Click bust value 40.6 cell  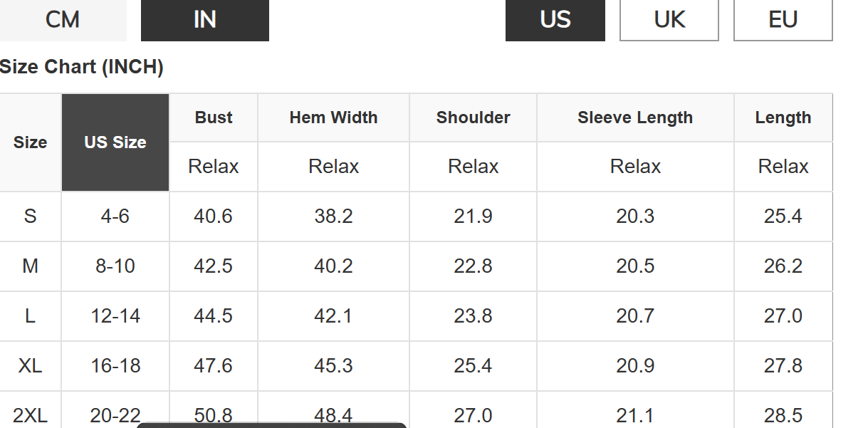pyautogui.click(x=214, y=216)
